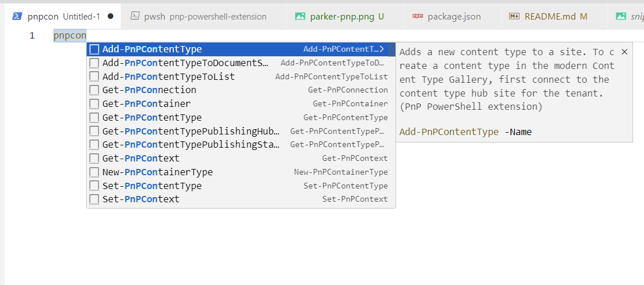Click the npm icon beside package.json
The width and height of the screenshot is (644, 285).
click(418, 17)
